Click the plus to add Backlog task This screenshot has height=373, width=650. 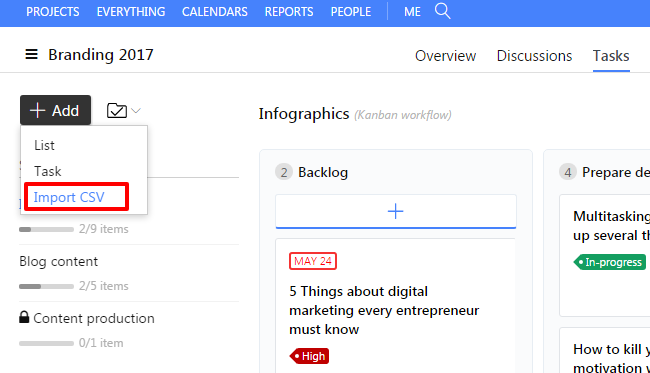tap(395, 211)
